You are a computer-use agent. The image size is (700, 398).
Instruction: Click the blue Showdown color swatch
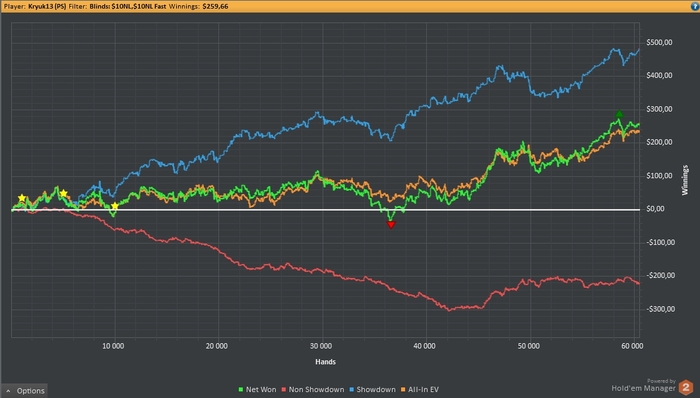point(351,390)
